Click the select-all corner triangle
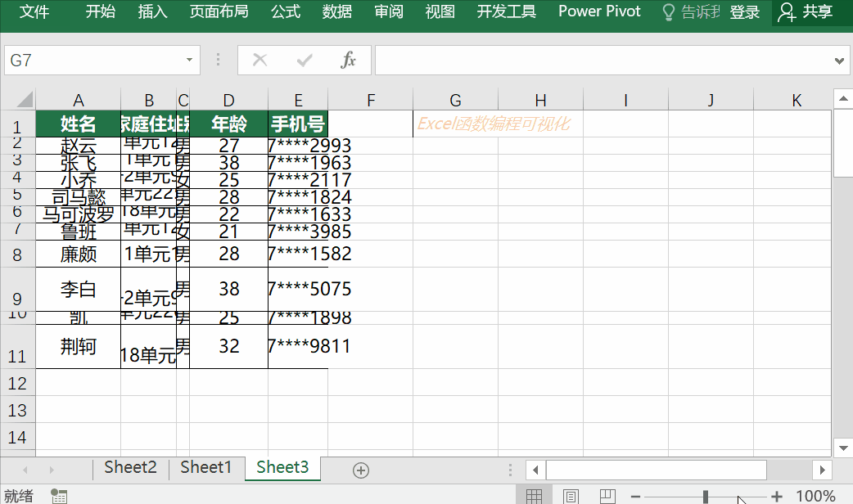Viewport: 853px width, 504px height. (25, 100)
